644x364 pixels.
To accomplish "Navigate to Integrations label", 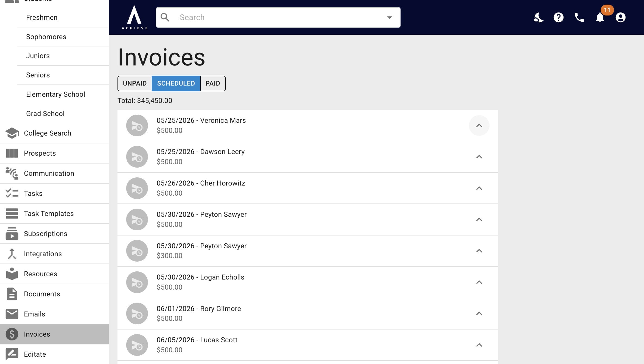I will click(x=43, y=254).
